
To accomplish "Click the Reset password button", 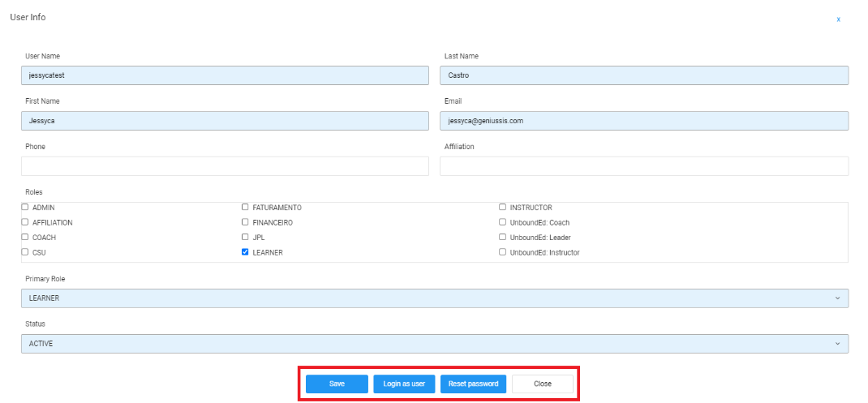I will coord(474,384).
